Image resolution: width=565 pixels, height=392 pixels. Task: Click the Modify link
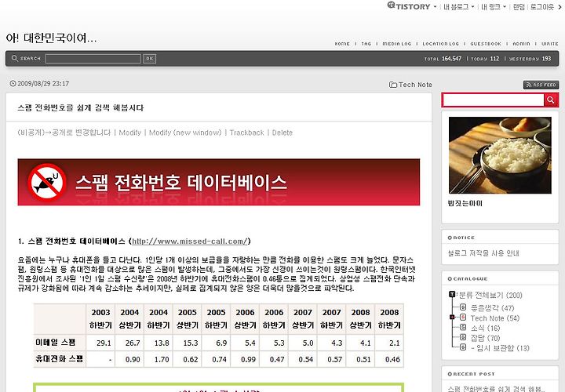click(130, 132)
